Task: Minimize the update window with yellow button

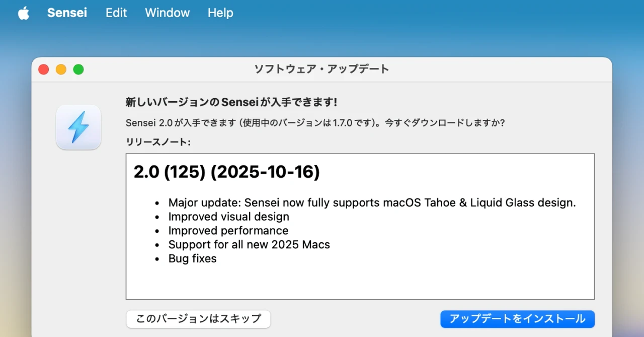Action: pos(61,69)
